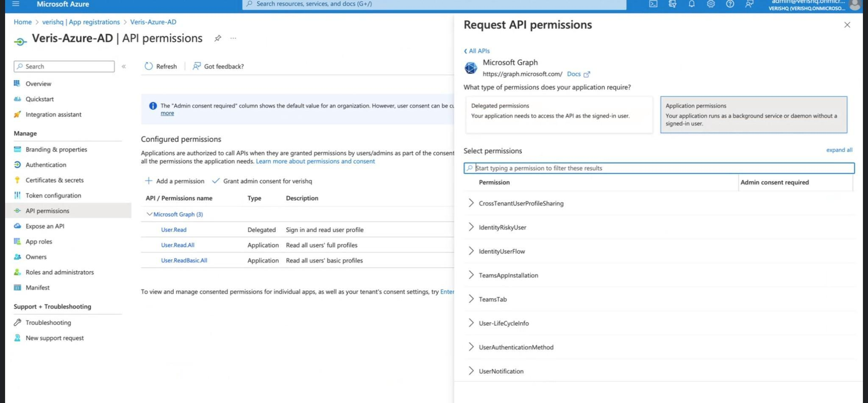The image size is (868, 403).
Task: Expand the CrossTenantUserProfileSharing permission group
Action: (471, 203)
